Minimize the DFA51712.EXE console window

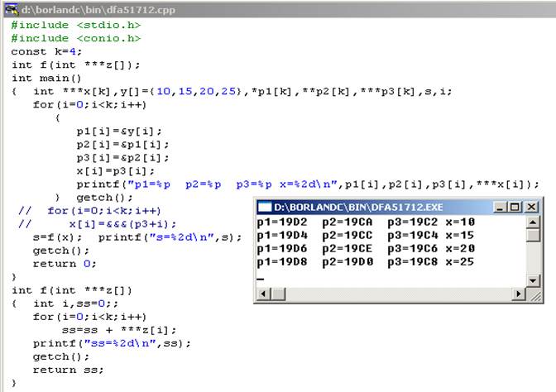click(500, 207)
